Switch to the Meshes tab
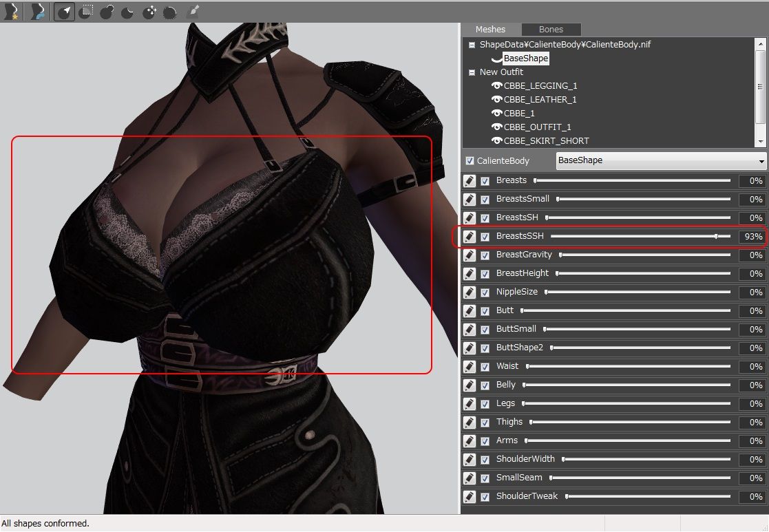769x532 pixels. click(x=490, y=30)
